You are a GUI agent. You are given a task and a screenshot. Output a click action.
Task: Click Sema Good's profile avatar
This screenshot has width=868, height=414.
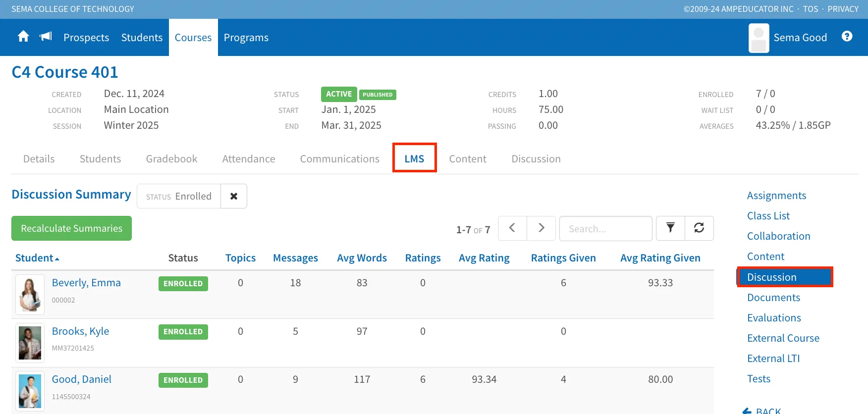[759, 38]
